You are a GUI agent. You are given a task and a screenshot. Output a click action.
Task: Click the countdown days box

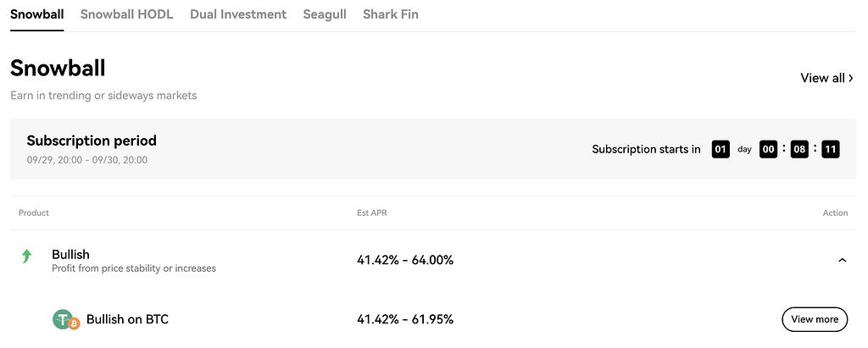coord(721,149)
